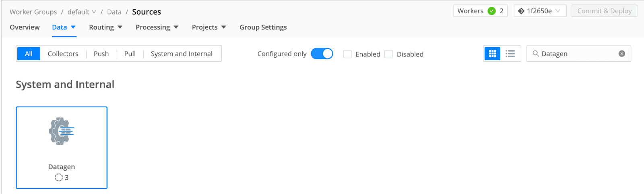Click the green Workers status checkmark
The height and width of the screenshot is (194, 644).
pos(491,11)
